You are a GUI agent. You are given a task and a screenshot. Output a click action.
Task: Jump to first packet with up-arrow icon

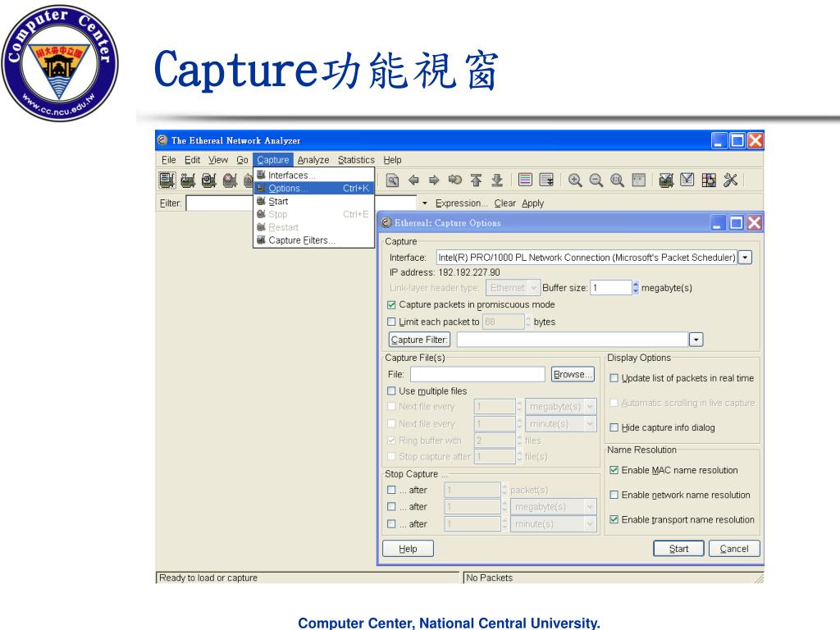[x=476, y=180]
